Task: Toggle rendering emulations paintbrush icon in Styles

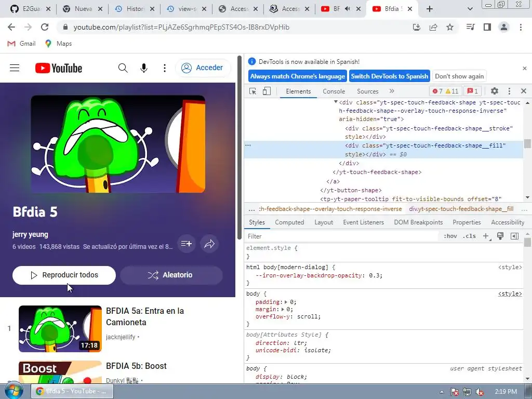Action: [x=500, y=236]
